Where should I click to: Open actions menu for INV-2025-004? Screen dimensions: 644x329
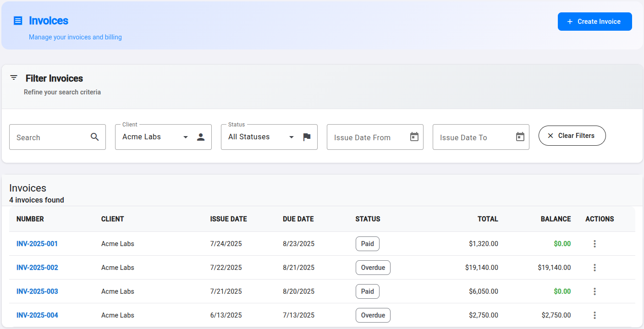click(594, 315)
